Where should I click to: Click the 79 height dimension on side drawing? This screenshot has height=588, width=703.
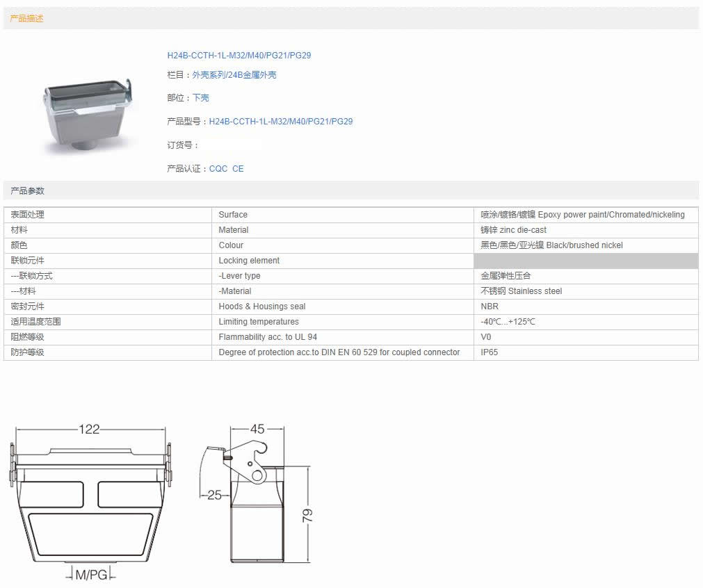coord(307,515)
